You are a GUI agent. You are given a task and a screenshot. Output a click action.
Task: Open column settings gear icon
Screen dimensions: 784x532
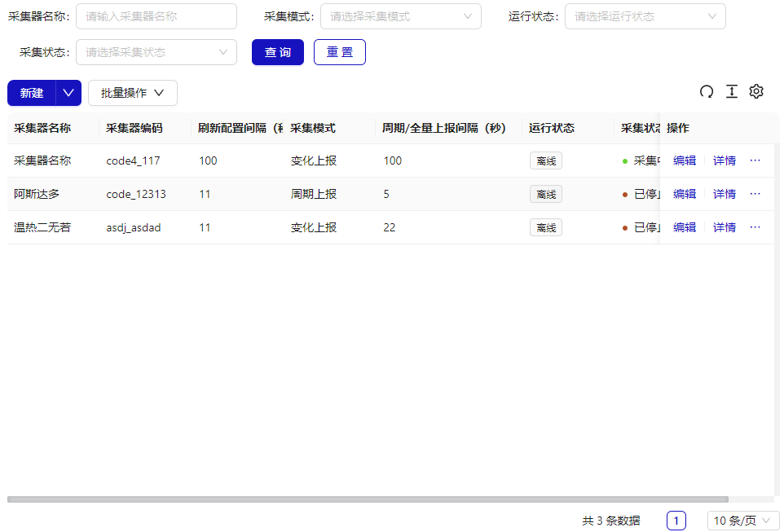tap(756, 92)
